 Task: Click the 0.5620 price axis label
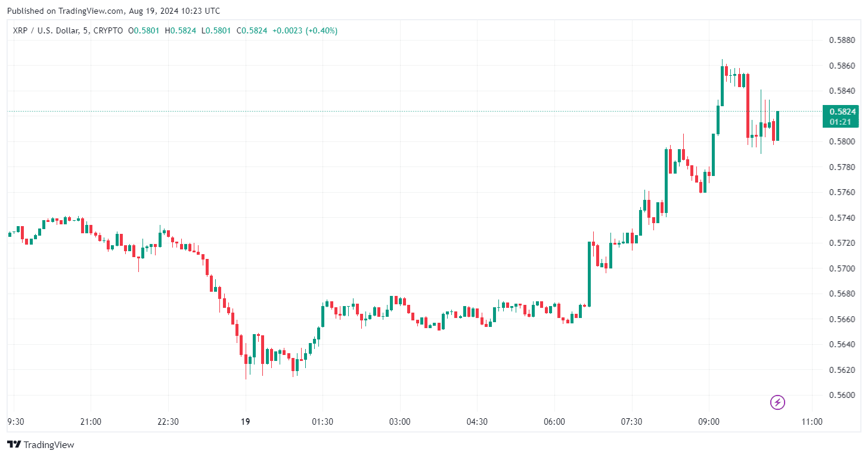coord(842,370)
